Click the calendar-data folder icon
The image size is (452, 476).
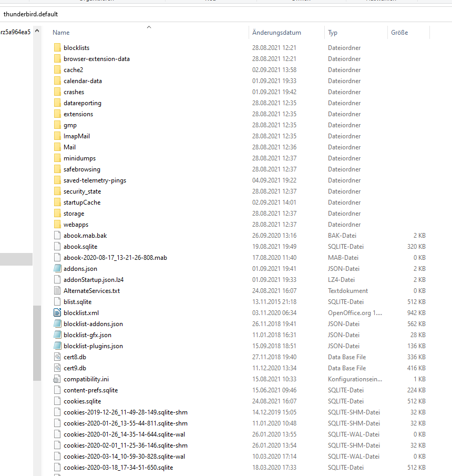[57, 81]
